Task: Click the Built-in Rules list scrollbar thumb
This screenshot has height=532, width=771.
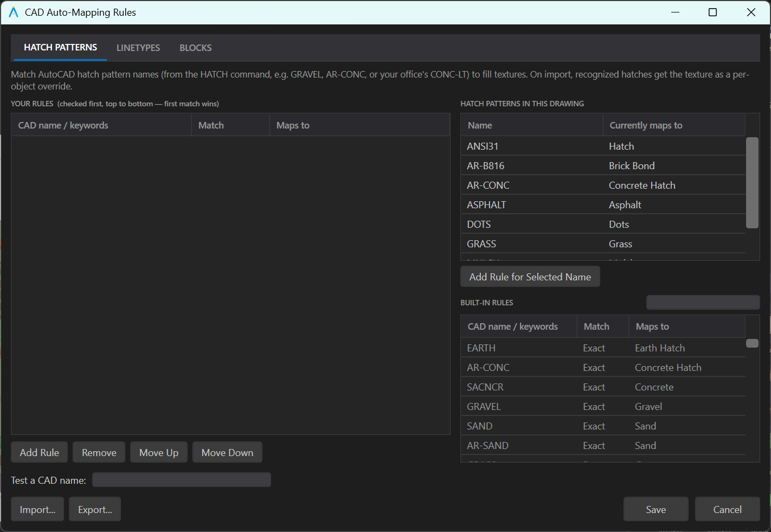Action: click(753, 343)
